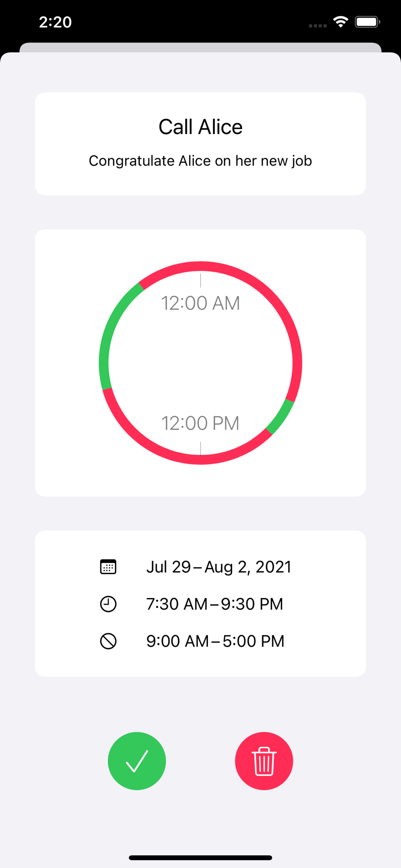
Task: Click the blocked-hours prohibition icon
Action: click(108, 641)
